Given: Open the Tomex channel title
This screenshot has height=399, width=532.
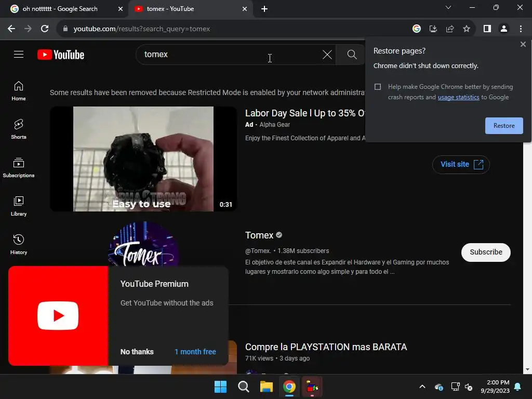Looking at the screenshot, I should (x=259, y=235).
